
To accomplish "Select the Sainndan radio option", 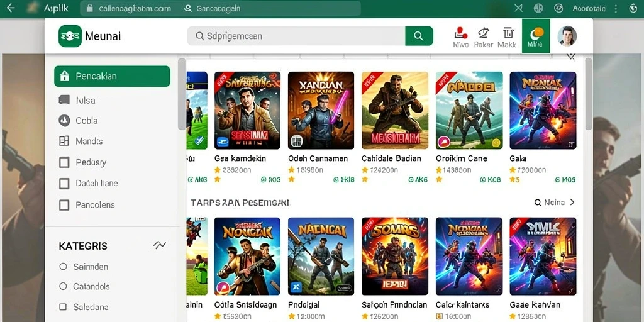I will coord(63,267).
